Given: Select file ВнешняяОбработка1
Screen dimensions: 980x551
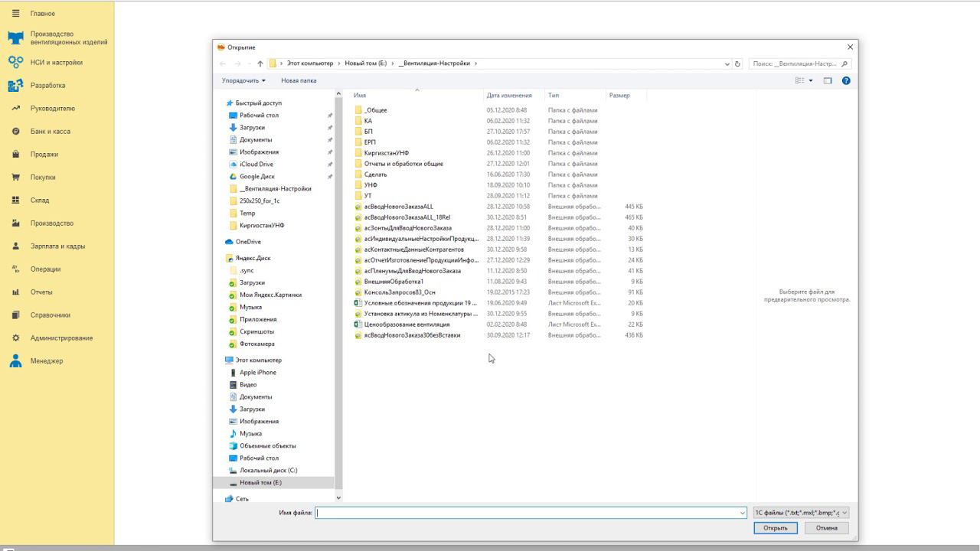Looking at the screenshot, I should point(394,282).
